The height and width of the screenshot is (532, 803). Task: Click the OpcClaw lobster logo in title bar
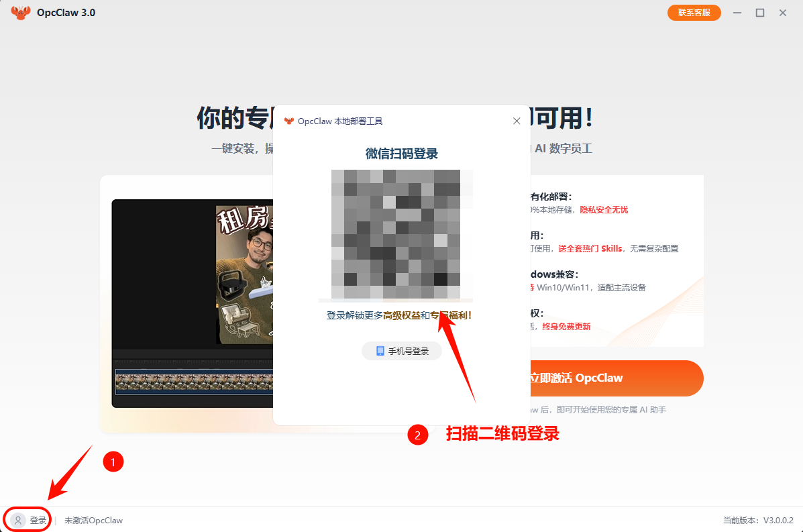point(21,13)
